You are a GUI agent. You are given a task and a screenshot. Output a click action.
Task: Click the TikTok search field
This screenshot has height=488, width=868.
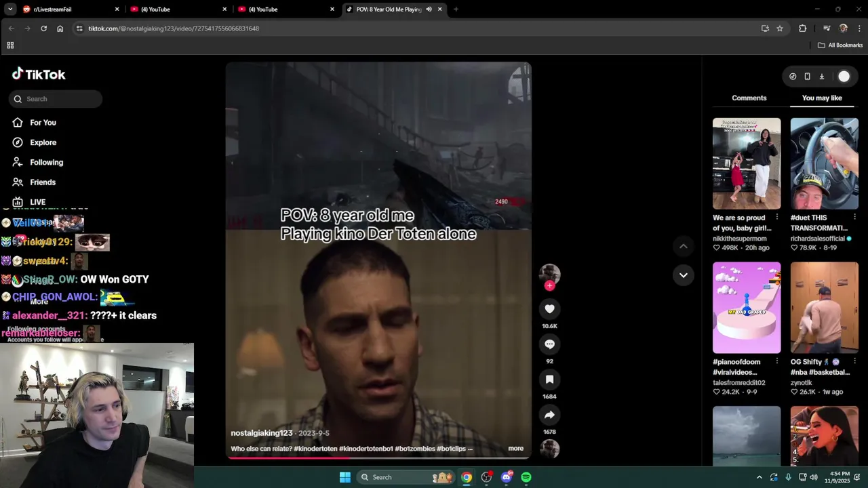[56, 99]
